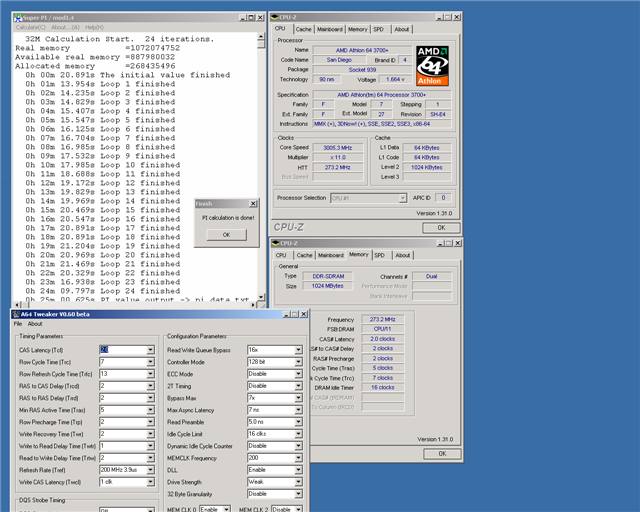The image size is (640, 512).
Task: Click the Core Speed value field
Action: 340,145
